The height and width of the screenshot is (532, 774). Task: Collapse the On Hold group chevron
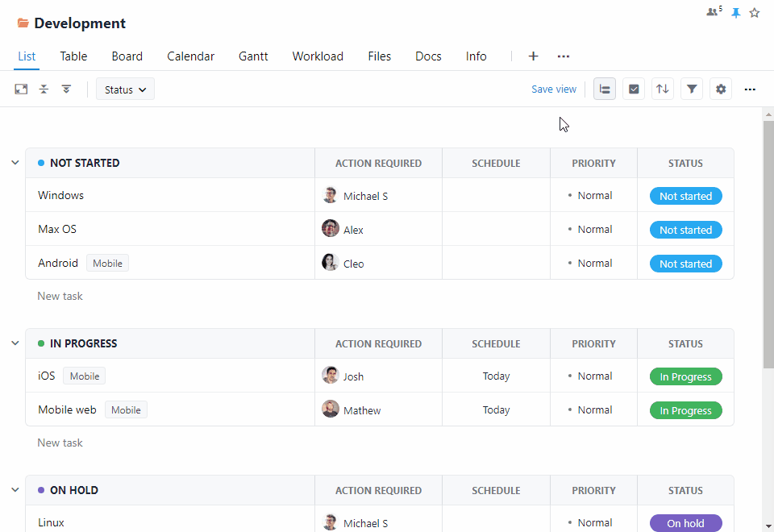(15, 489)
